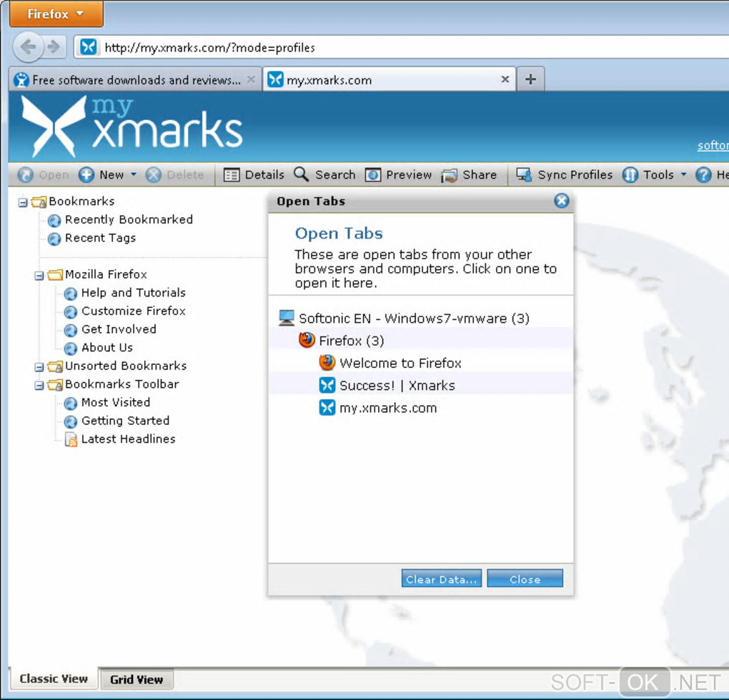Expand the New button dropdown arrow
This screenshot has height=700, width=729.
point(134,175)
